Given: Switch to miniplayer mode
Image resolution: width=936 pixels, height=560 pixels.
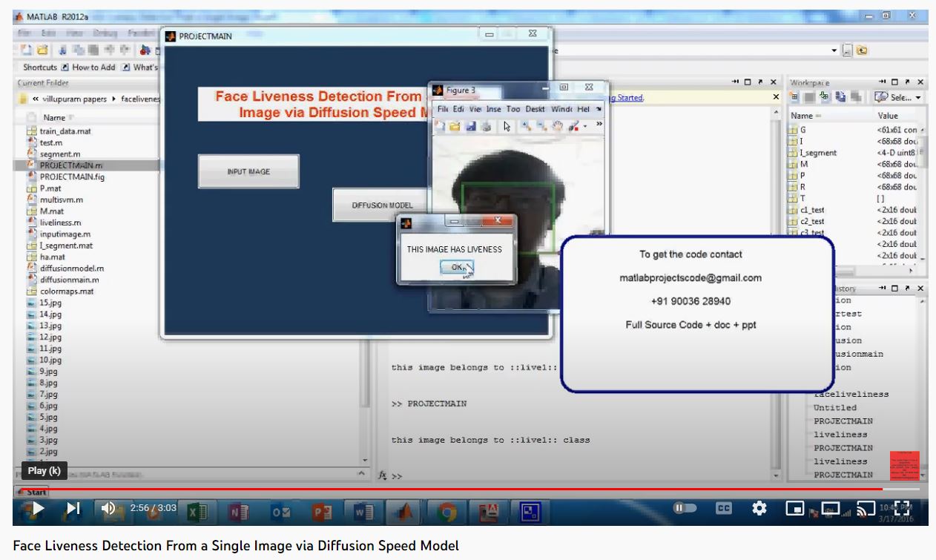Looking at the screenshot, I should 795,509.
